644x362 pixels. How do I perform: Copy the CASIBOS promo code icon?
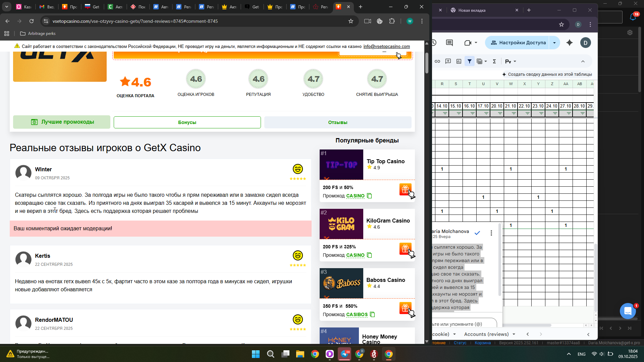pos(372,314)
